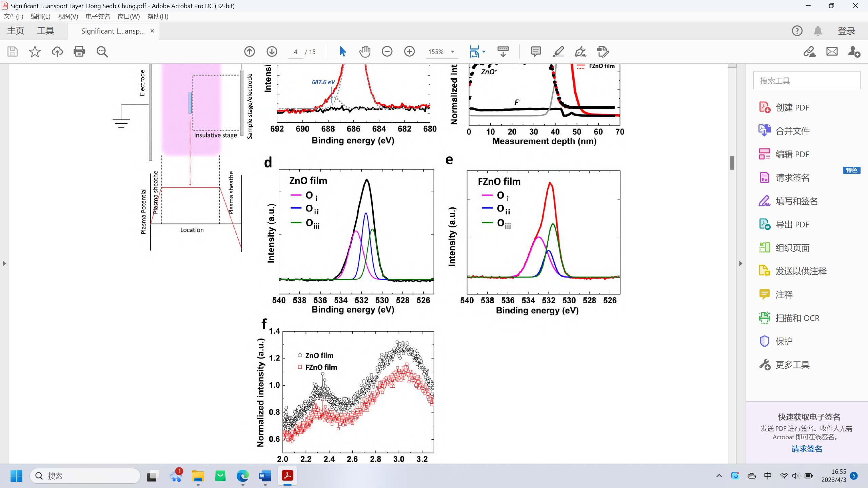The width and height of the screenshot is (868, 488).
Task: Select the Hand pan tool
Action: coord(365,52)
